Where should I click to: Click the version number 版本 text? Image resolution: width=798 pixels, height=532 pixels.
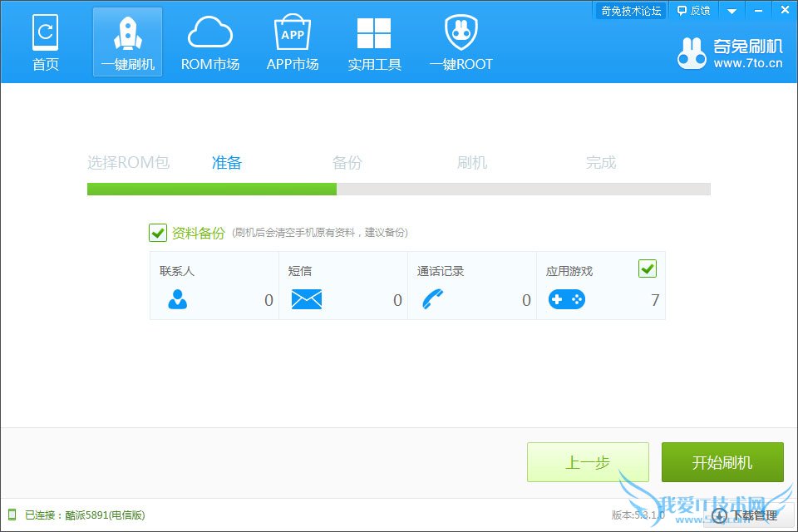[638, 515]
